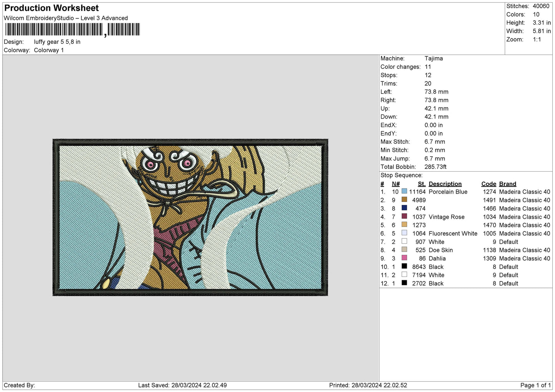Click the Porcelain Blue color swatch

(404, 191)
